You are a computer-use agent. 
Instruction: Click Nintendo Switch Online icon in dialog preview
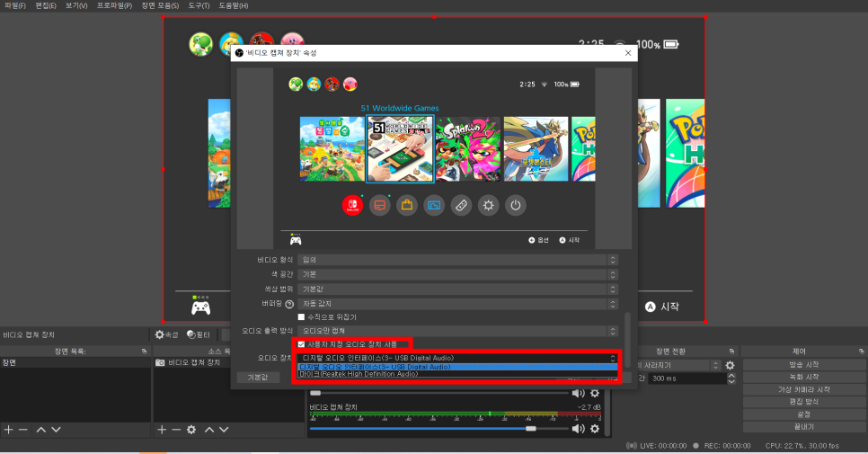[352, 205]
